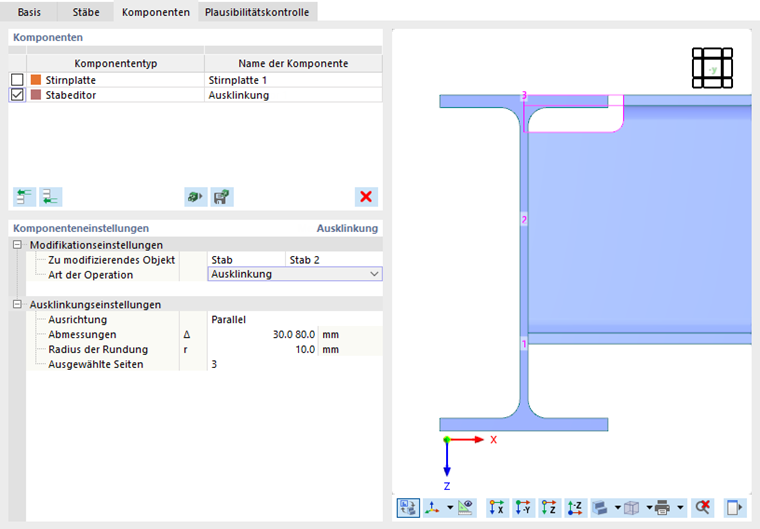Open the Plausibilitätskontrolle tab
Viewport: 760px width, 529px height.
coord(257,12)
